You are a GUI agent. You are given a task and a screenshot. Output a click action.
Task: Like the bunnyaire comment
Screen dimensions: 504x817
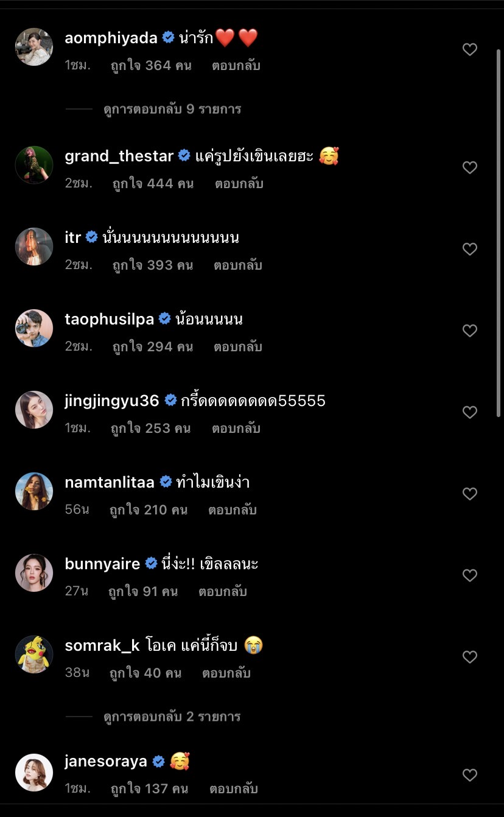[469, 575]
